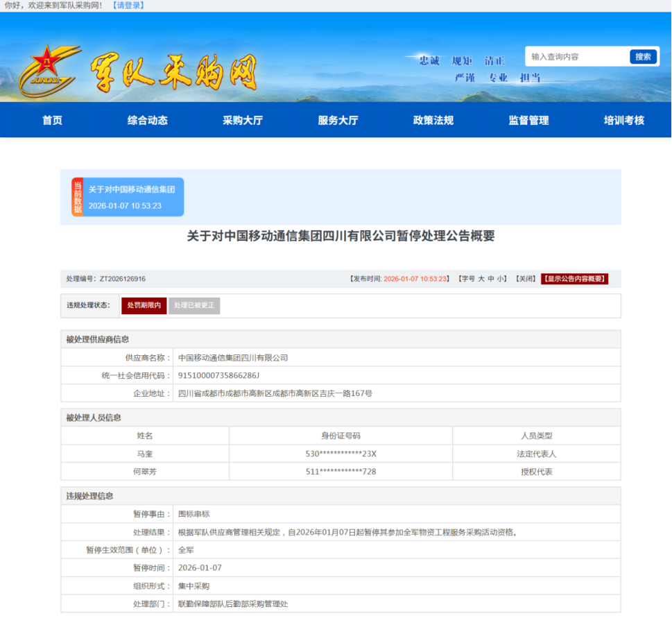Click the 军队采购网 star emblem logo

coord(49,71)
